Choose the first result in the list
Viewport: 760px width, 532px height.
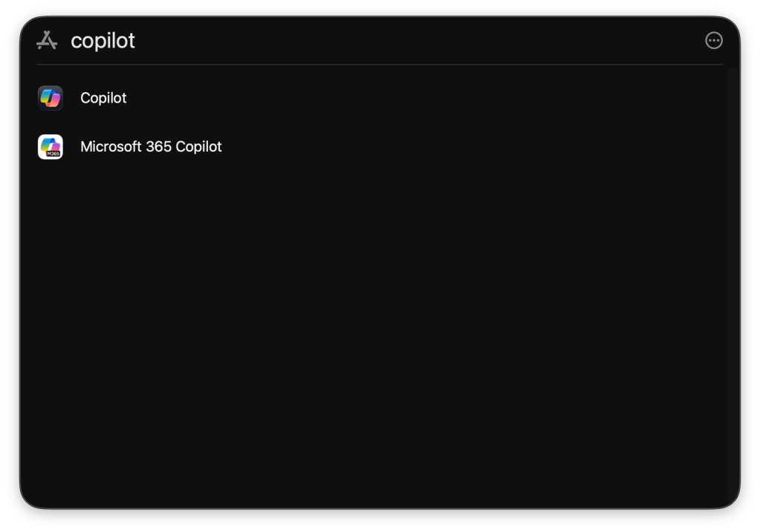coord(223,98)
